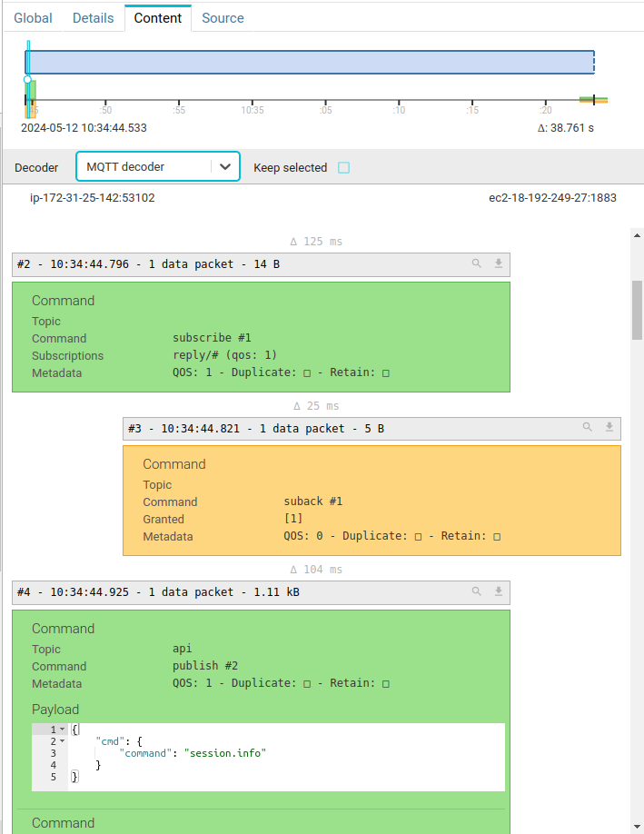Select the "suback #1" command value
Screen dimensions: 644x834
click(x=313, y=501)
